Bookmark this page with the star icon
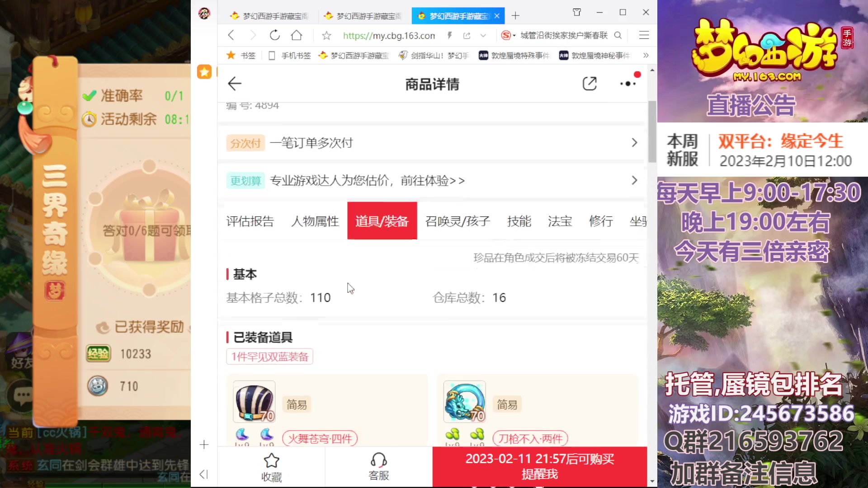The height and width of the screenshot is (488, 868). point(326,35)
